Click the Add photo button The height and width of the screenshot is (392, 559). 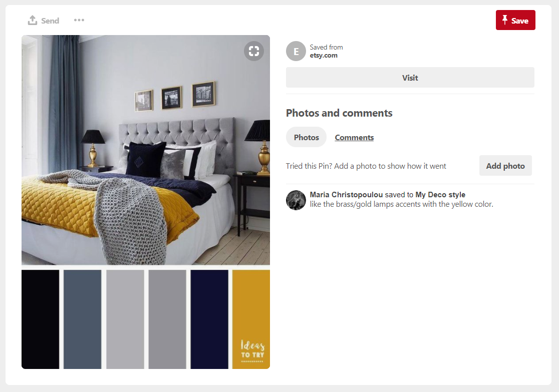[505, 165]
